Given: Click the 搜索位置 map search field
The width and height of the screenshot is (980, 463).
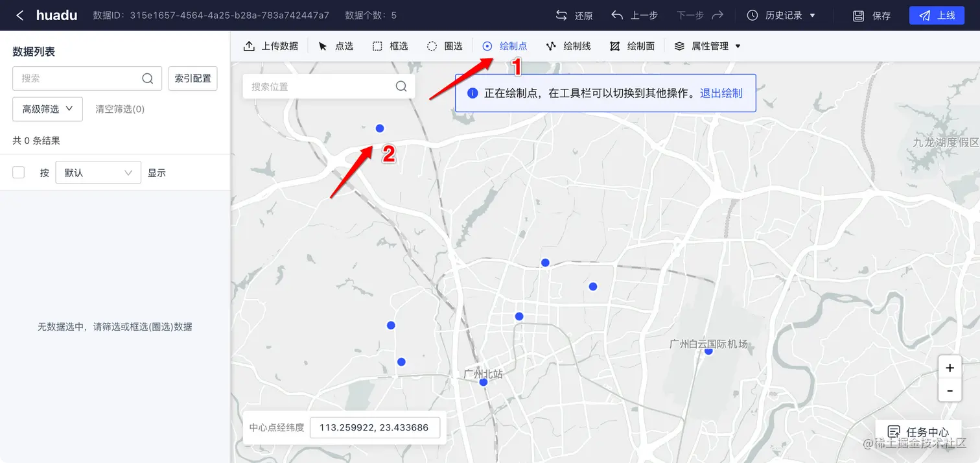Looking at the screenshot, I should tap(329, 86).
